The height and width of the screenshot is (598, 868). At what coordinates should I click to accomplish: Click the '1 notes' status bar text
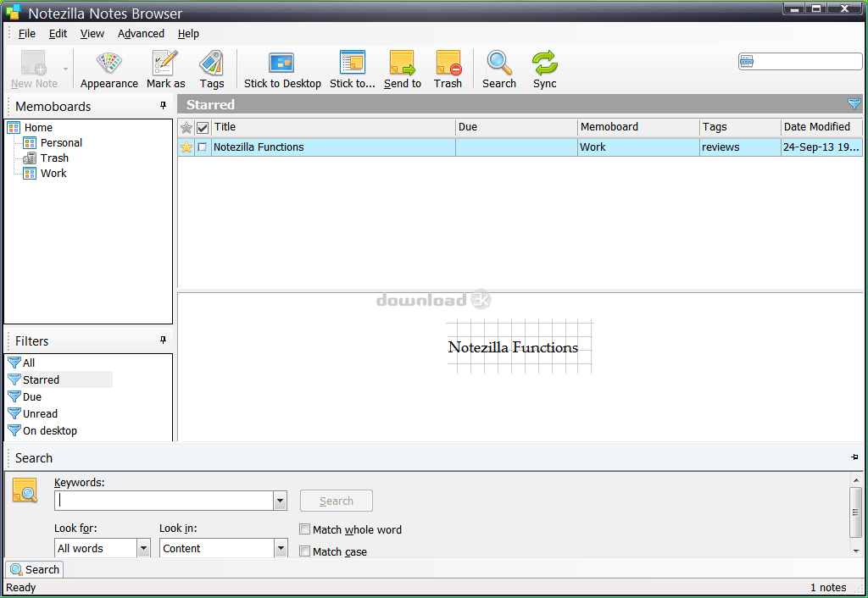coord(828,588)
